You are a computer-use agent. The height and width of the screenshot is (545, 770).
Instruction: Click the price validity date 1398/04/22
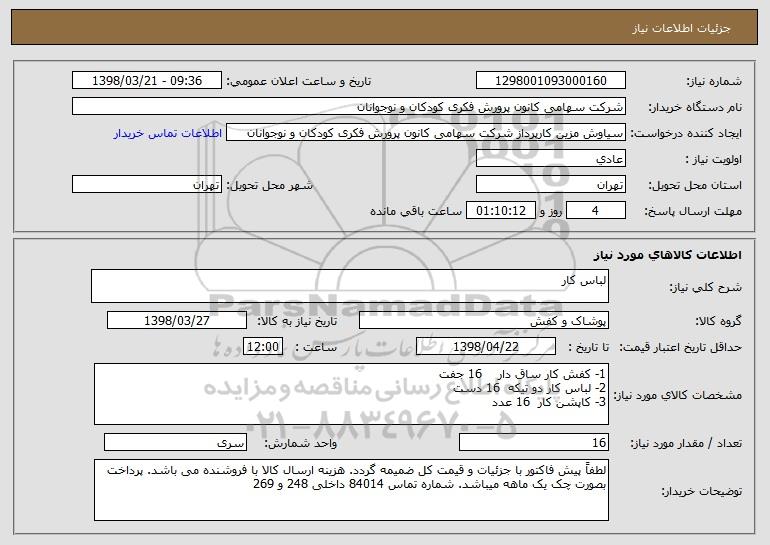coord(486,346)
